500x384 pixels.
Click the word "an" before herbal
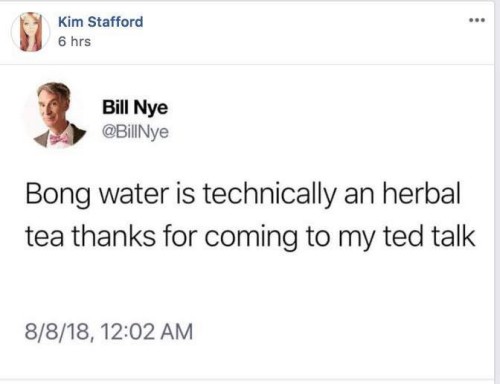tap(360, 196)
